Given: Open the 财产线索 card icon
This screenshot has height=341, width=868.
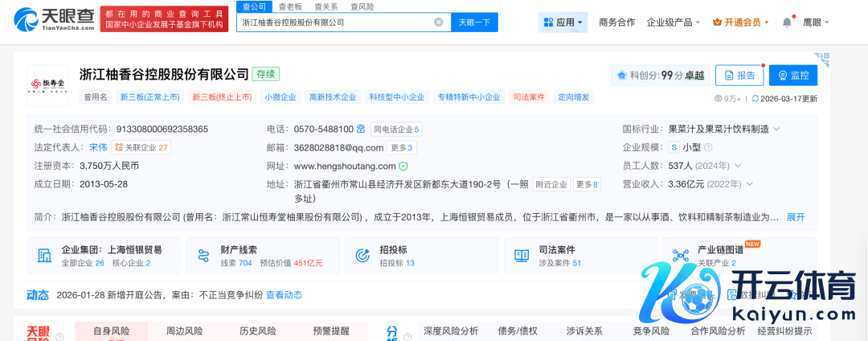Looking at the screenshot, I should 203,256.
